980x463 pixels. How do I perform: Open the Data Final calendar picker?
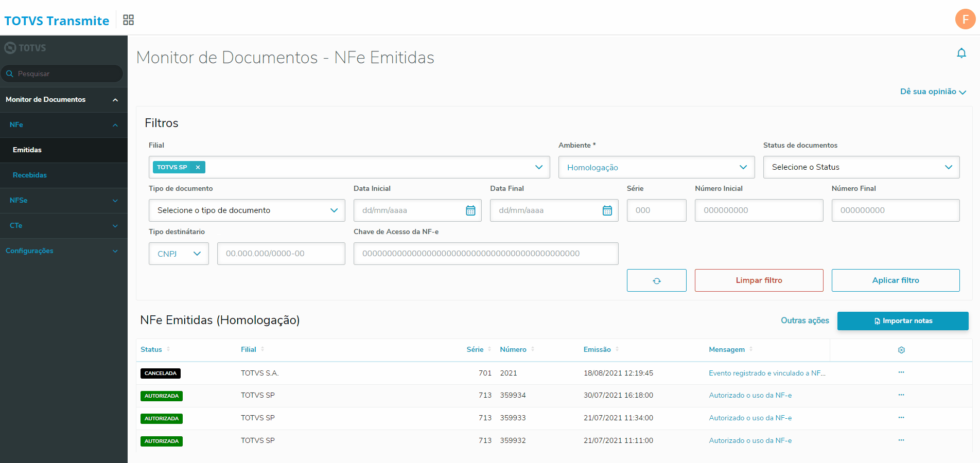click(607, 210)
